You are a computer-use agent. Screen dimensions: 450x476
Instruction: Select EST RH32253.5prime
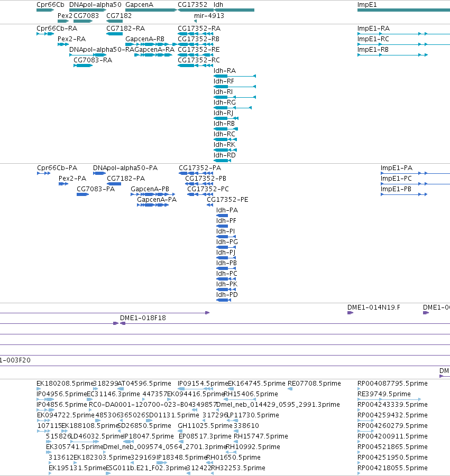[x=238, y=468]
